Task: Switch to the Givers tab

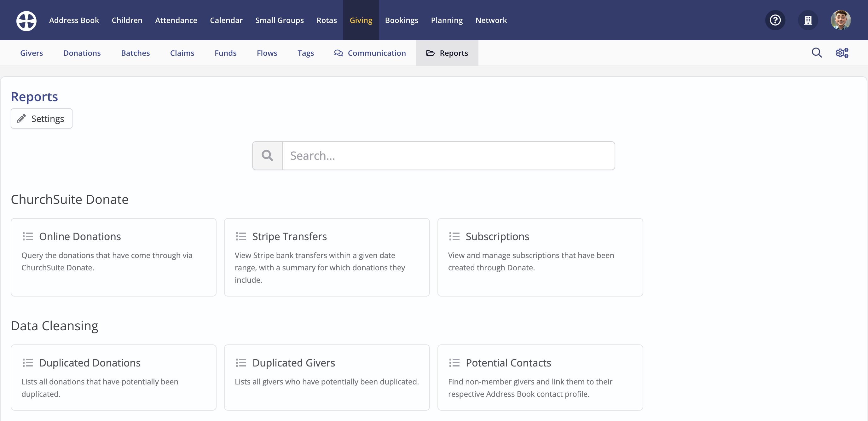Action: pyautogui.click(x=31, y=53)
